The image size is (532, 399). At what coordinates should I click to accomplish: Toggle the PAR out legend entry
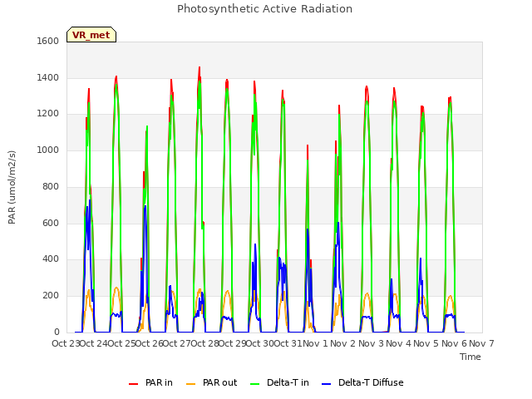tap(212, 382)
